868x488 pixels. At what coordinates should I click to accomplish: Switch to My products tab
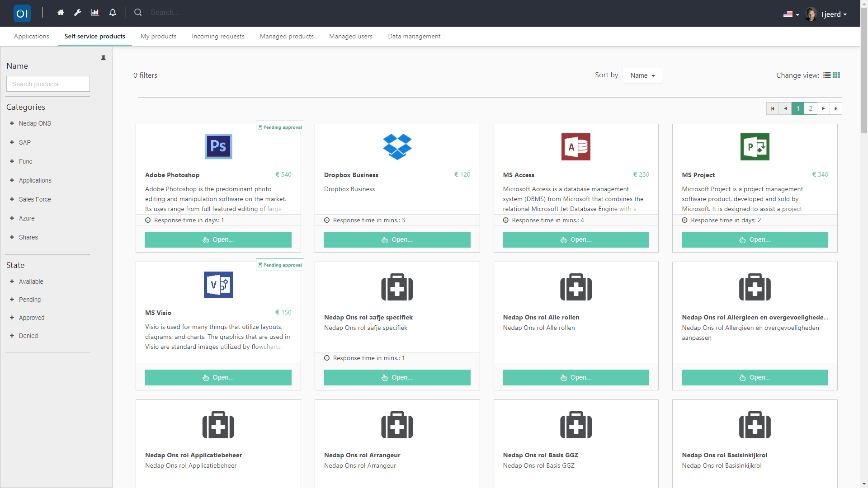coord(158,36)
